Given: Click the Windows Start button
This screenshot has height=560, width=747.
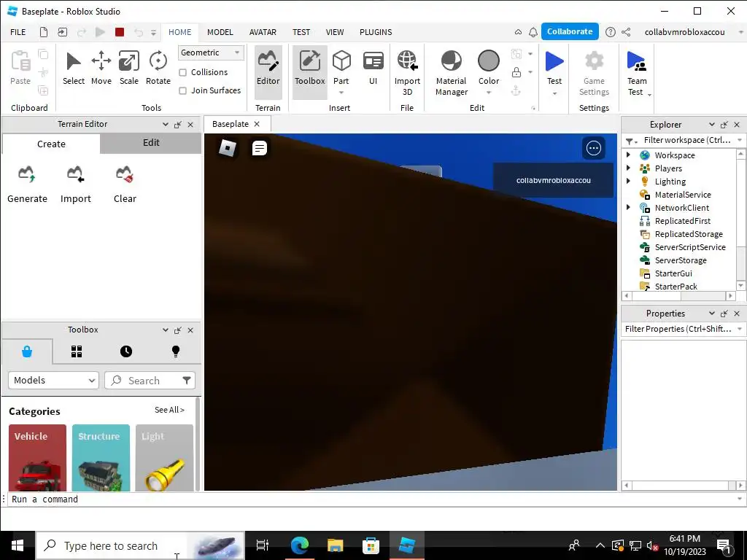Looking at the screenshot, I should [x=18, y=545].
